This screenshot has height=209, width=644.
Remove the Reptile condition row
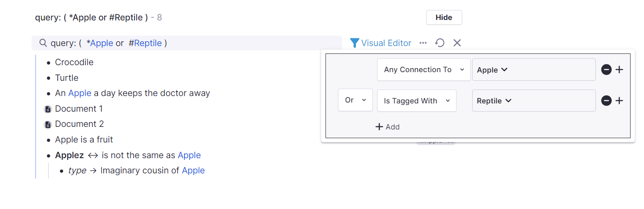606,101
